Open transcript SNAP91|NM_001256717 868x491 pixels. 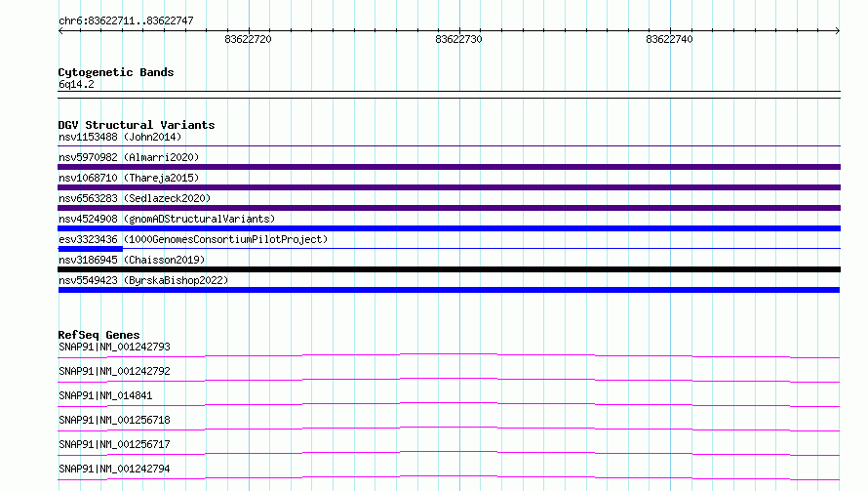click(x=114, y=444)
